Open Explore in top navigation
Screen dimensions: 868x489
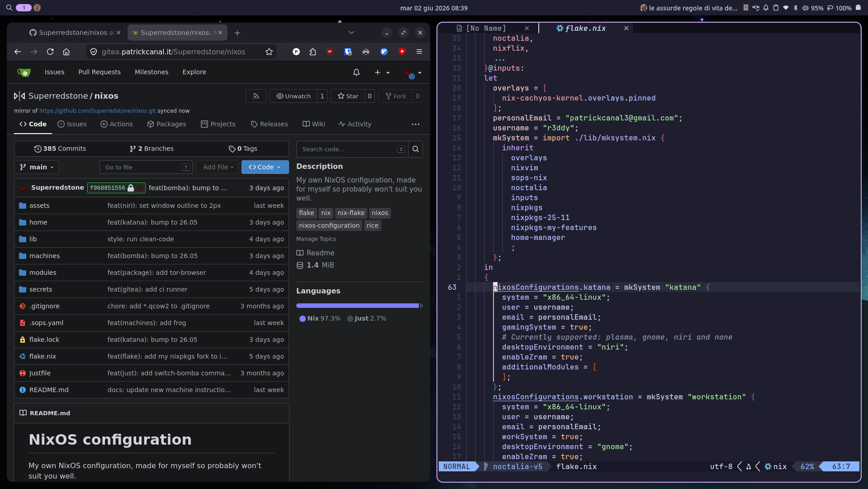tap(194, 72)
